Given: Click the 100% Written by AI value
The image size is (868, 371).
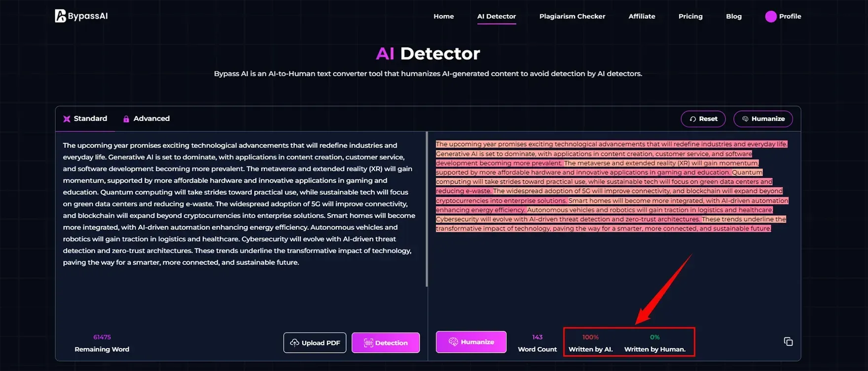Looking at the screenshot, I should 590,337.
